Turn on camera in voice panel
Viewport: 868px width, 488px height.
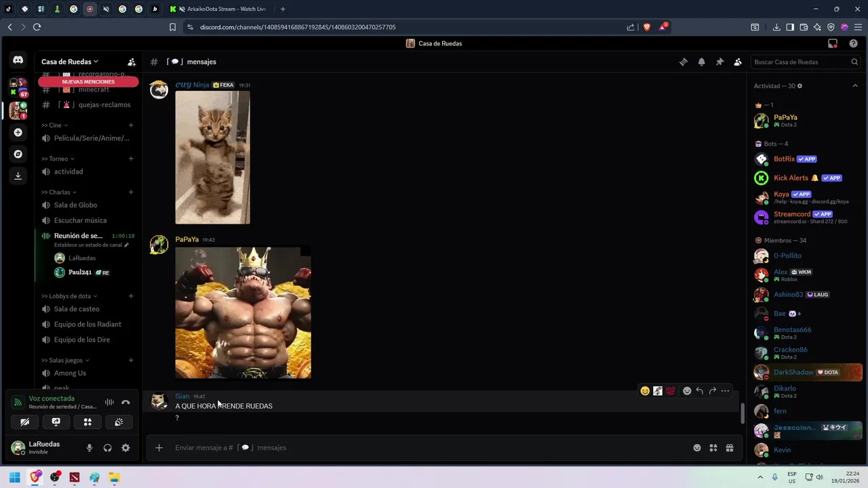click(25, 422)
